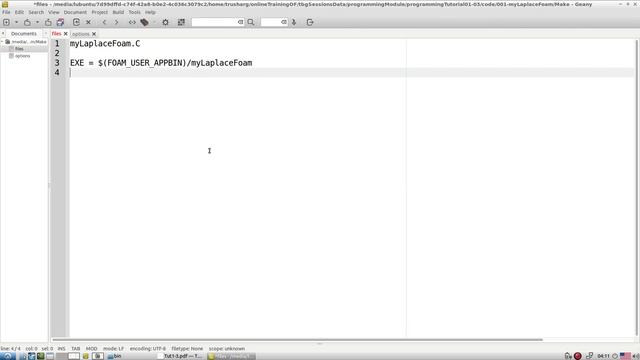Switch to the Tut1-3.pdf taskbar window
The width and height of the screenshot is (640, 360).
pyautogui.click(x=180, y=356)
